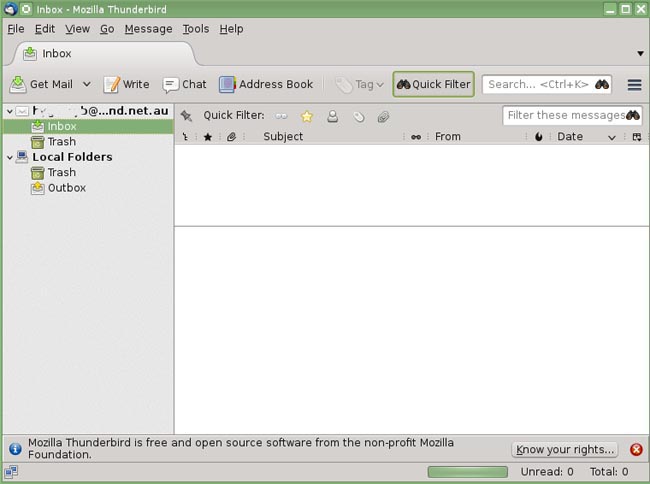Image resolution: width=650 pixels, height=484 pixels.
Task: Open the Address Book
Action: click(266, 85)
